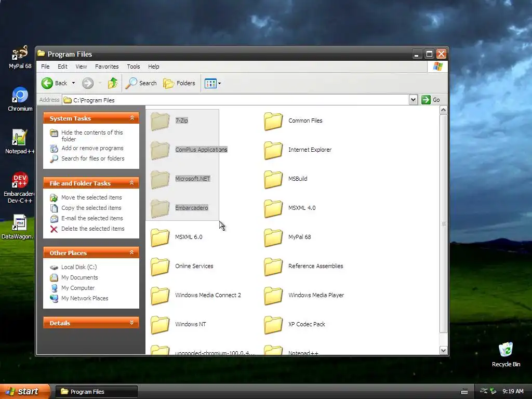Select the 7-Zip folder icon
Image resolution: width=532 pixels, height=399 pixels.
[160, 121]
